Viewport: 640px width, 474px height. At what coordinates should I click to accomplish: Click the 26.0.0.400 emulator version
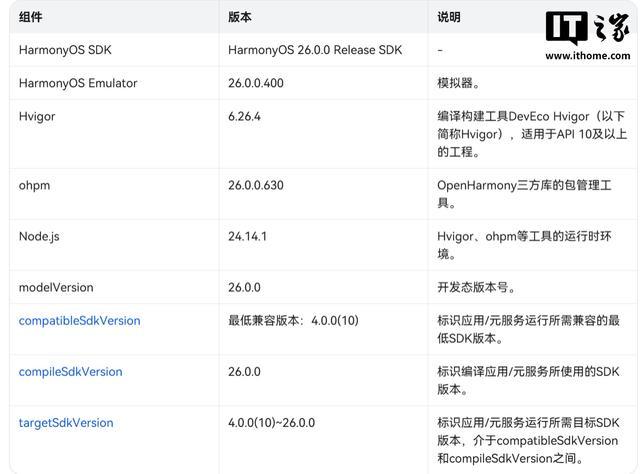pos(256,83)
